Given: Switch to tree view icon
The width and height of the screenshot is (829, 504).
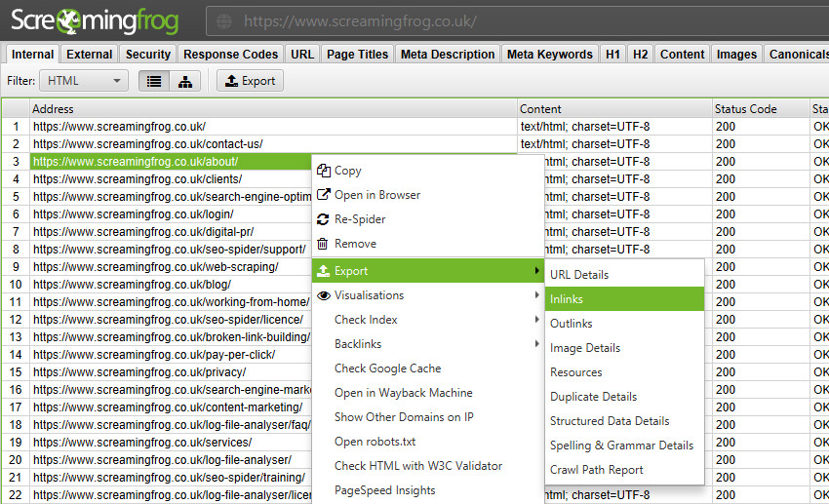Looking at the screenshot, I should [184, 81].
